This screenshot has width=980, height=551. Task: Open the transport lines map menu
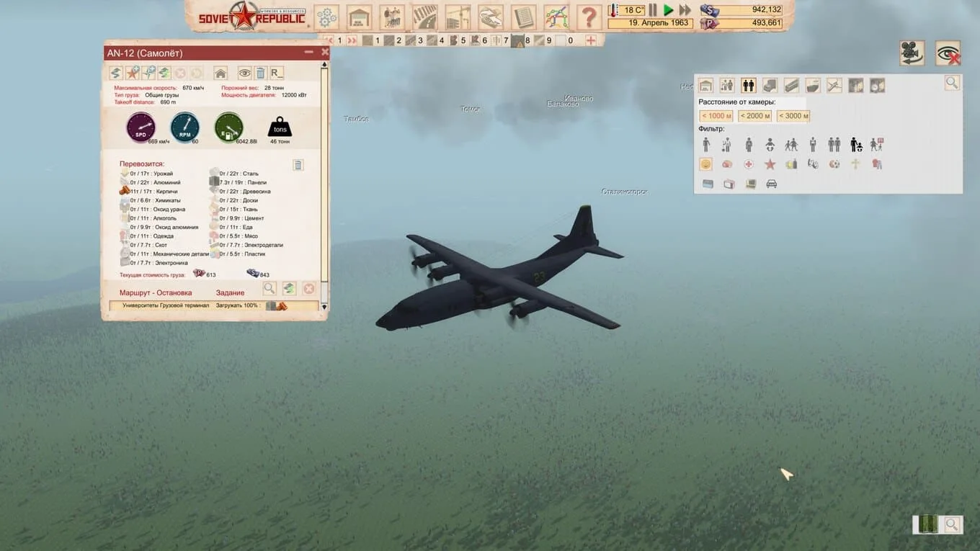click(556, 17)
